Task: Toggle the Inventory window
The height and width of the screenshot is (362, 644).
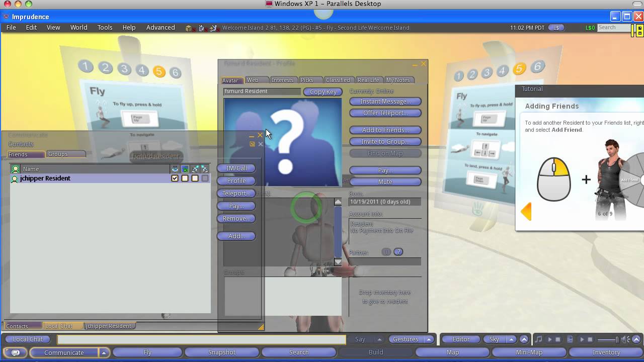Action: [606, 352]
